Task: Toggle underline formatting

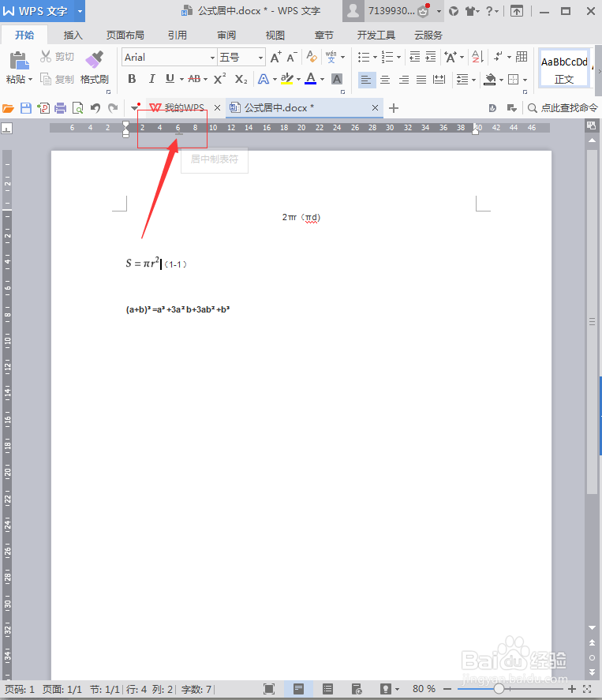Action: 170,79
